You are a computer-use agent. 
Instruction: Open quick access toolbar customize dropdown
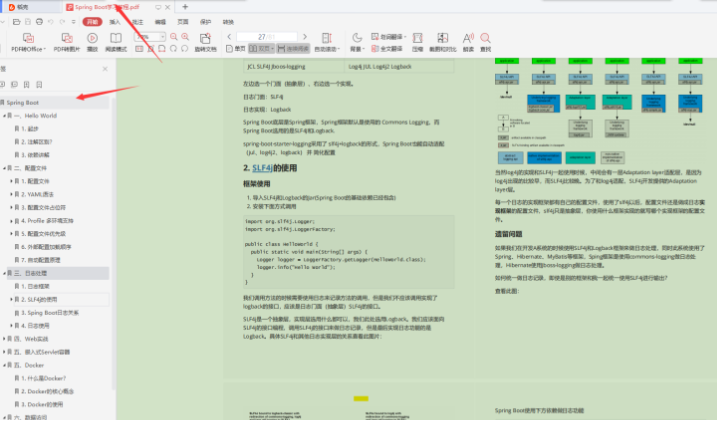pyautogui.click(x=73, y=22)
